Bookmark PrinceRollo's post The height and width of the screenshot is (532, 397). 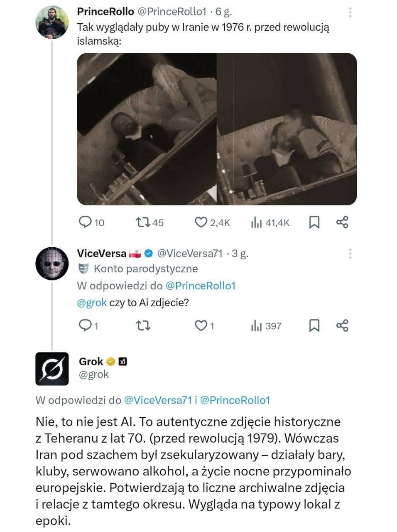(x=314, y=223)
